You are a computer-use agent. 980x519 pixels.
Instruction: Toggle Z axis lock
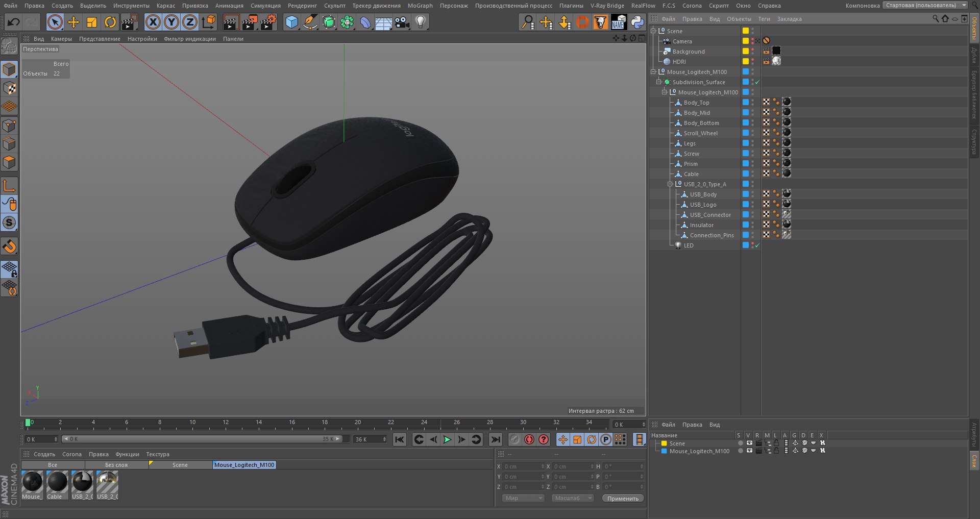190,22
